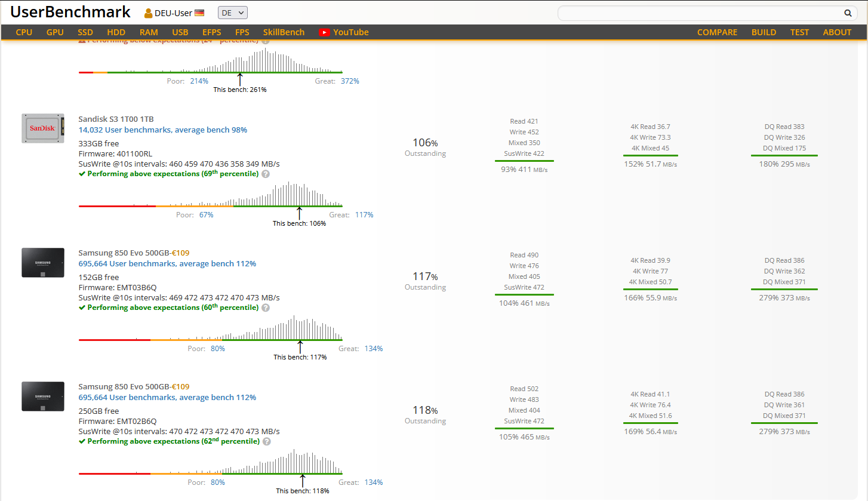Click the Samsung 850 Evo thumbnail with firmware EMT02B6Q
Image resolution: width=868 pixels, height=501 pixels.
click(x=42, y=397)
